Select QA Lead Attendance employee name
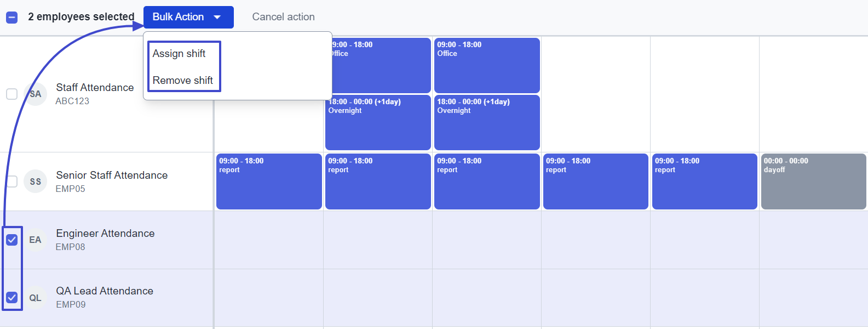This screenshot has width=868, height=329. coord(105,291)
